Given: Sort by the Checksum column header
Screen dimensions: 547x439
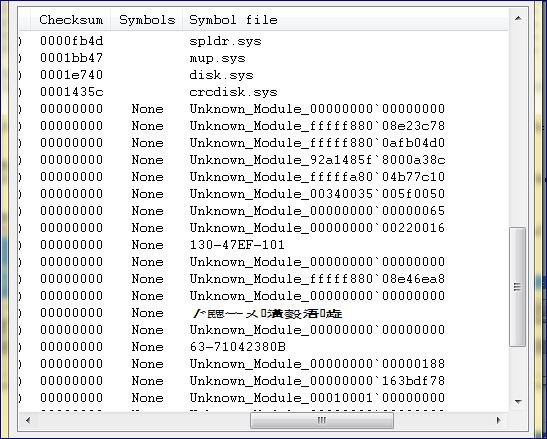Looking at the screenshot, I should tap(71, 20).
